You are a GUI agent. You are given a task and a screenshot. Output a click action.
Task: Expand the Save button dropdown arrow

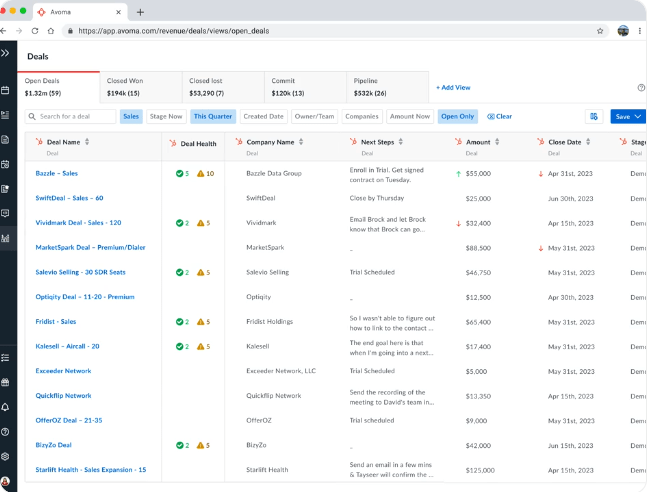(638, 116)
